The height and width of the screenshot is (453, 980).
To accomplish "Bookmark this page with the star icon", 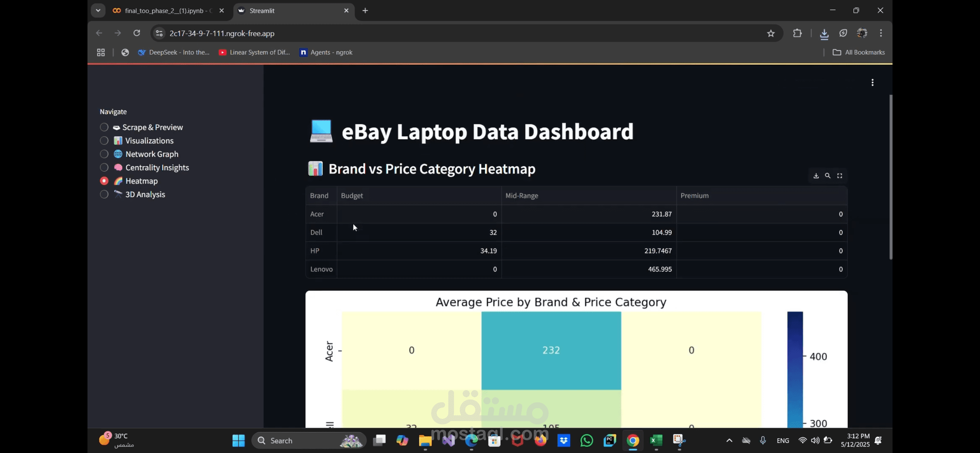I will click(x=771, y=33).
